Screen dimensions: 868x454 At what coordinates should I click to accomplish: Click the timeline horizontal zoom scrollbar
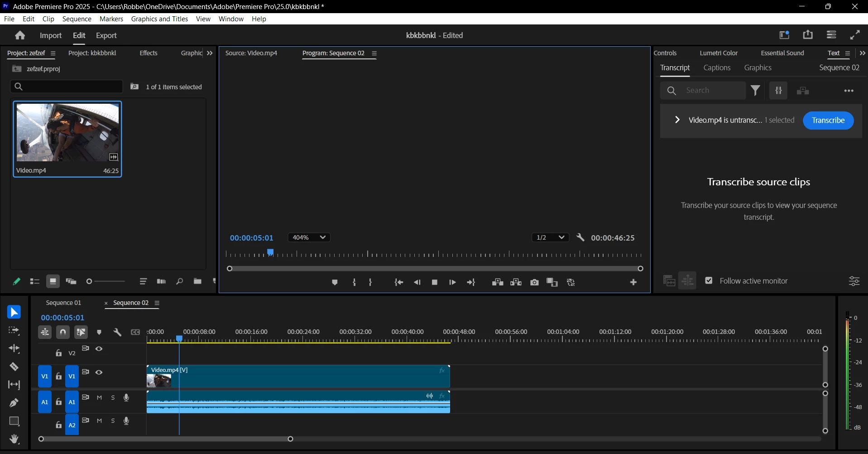coord(166,439)
